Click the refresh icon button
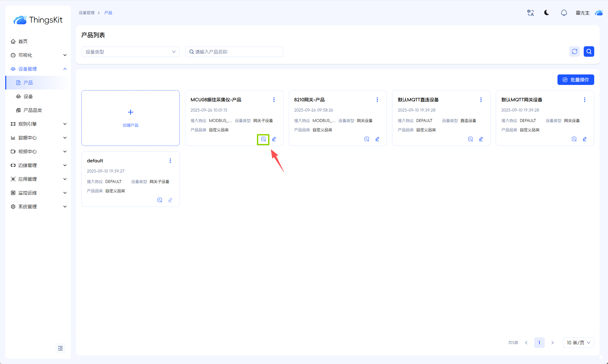 [x=574, y=51]
